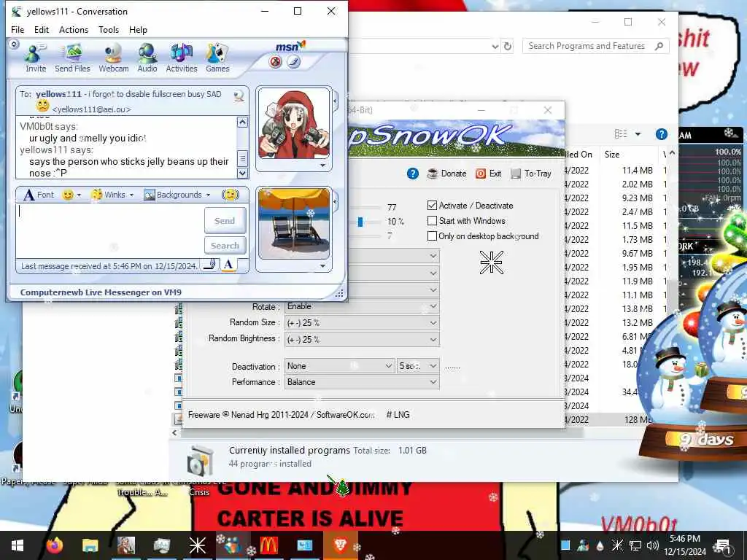747x560 pixels.
Task: Open the Activities icon
Action: tap(182, 58)
